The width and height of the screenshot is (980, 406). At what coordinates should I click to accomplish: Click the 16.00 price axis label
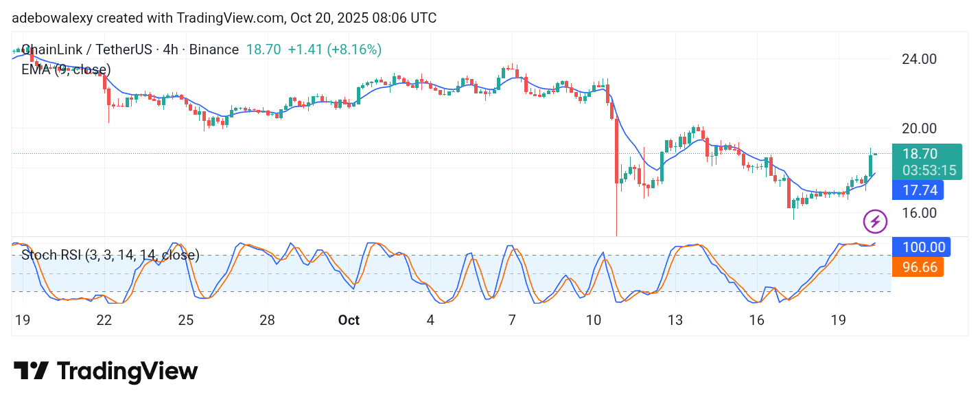pyautogui.click(x=920, y=213)
